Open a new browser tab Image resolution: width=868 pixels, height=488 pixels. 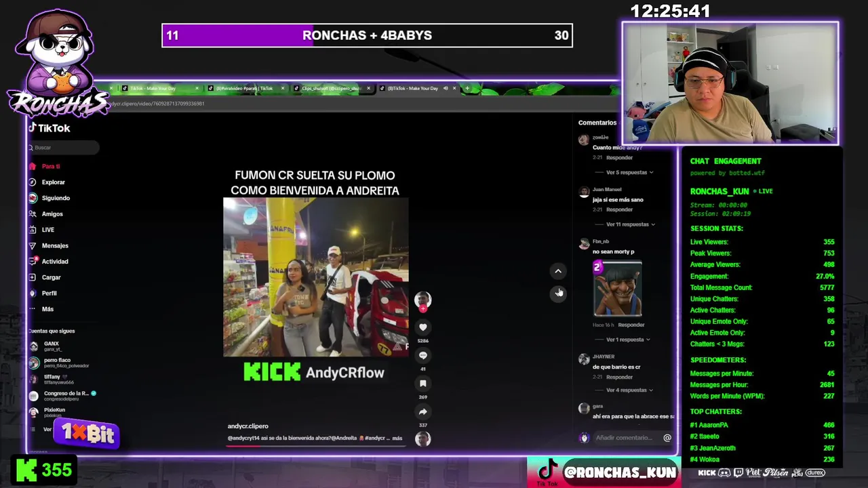(x=467, y=88)
